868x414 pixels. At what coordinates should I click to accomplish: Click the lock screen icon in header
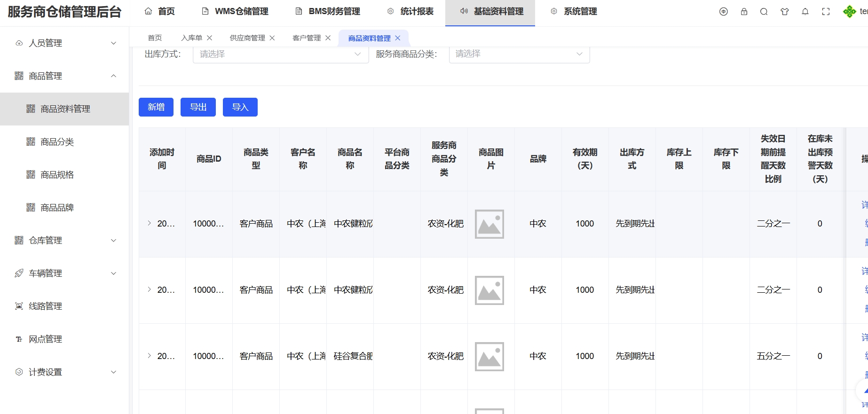(x=744, y=12)
